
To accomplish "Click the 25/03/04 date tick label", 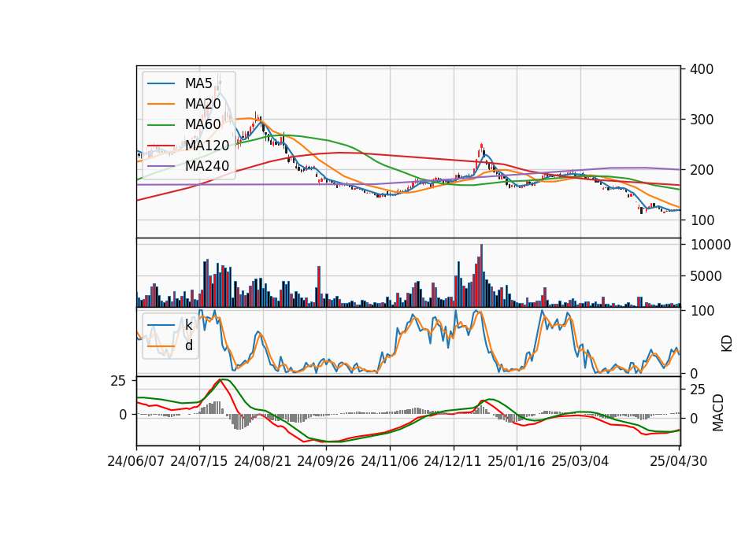I will pos(580,461).
